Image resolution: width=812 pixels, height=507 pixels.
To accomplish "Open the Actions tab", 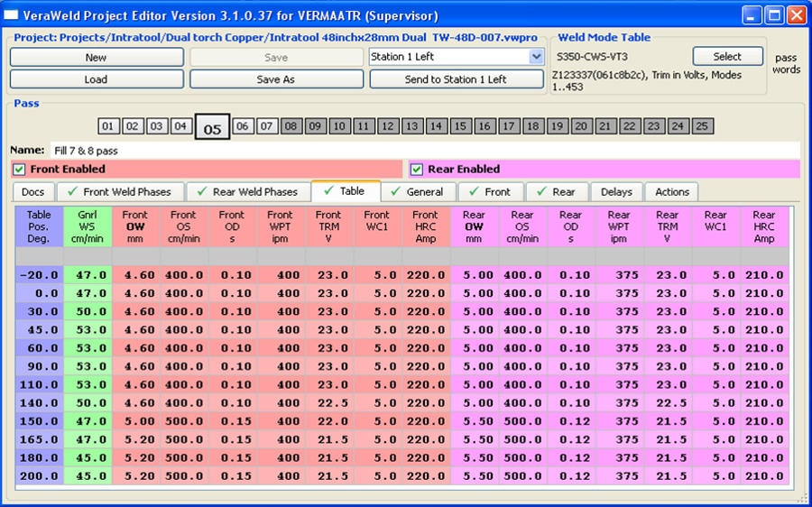I will (x=671, y=191).
